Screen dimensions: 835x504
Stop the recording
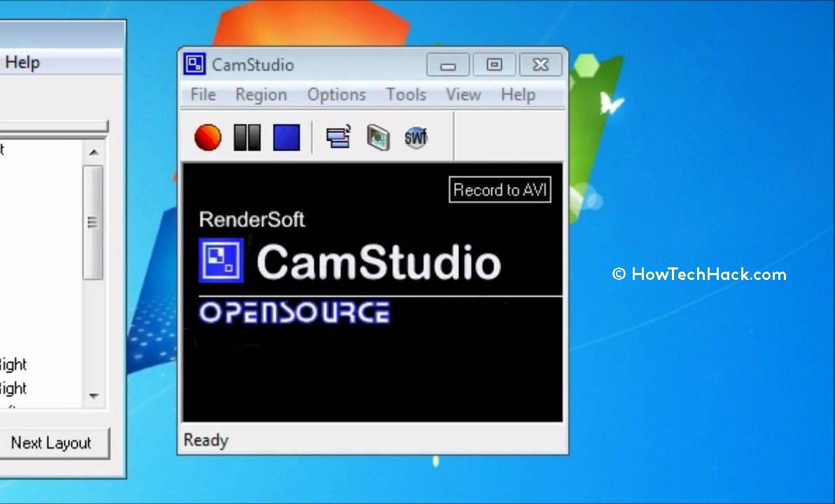coord(285,137)
